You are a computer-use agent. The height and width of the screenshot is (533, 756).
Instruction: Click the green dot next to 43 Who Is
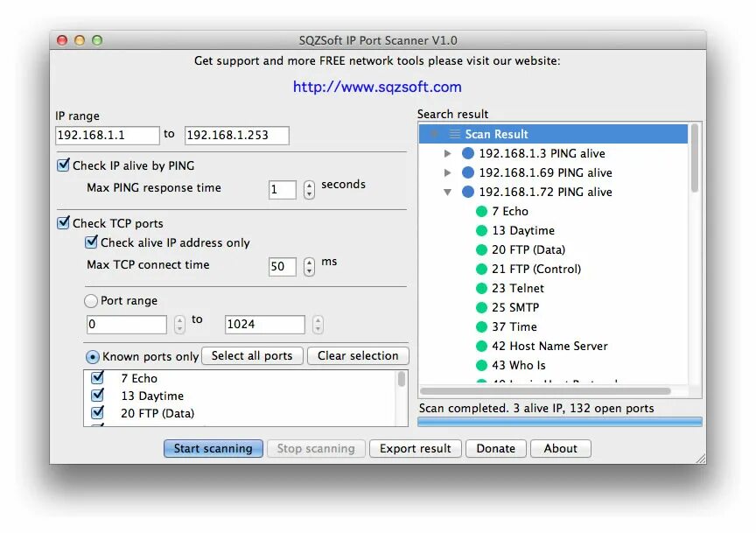tap(481, 366)
